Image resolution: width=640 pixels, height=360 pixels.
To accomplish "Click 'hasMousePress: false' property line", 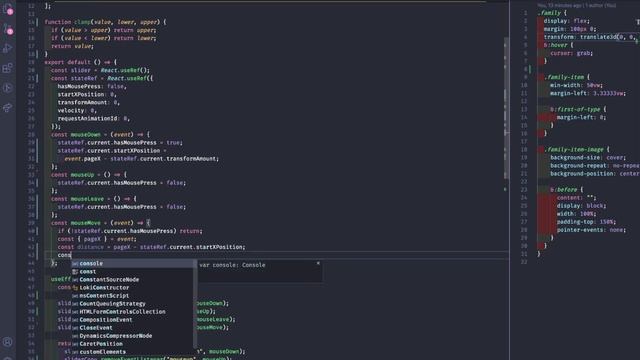I will click(x=92, y=87).
